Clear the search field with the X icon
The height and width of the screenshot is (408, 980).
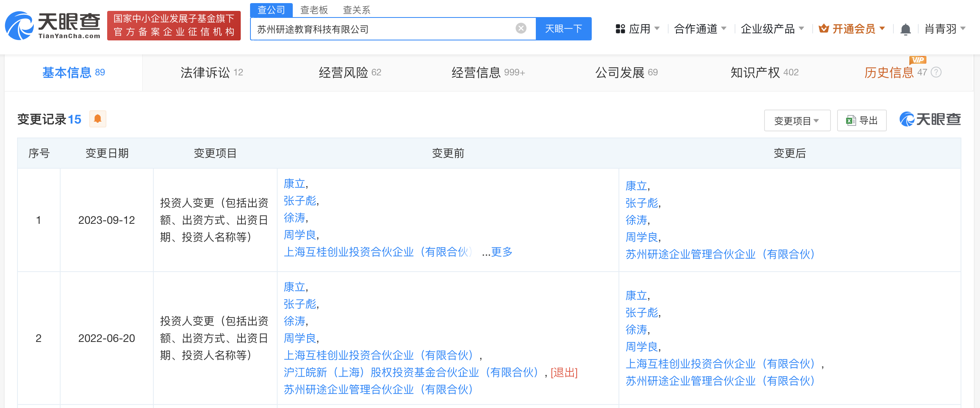pyautogui.click(x=521, y=28)
